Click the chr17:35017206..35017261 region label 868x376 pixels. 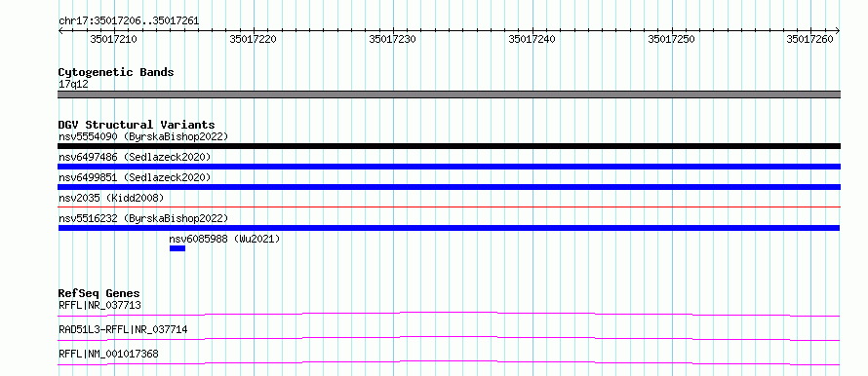129,21
